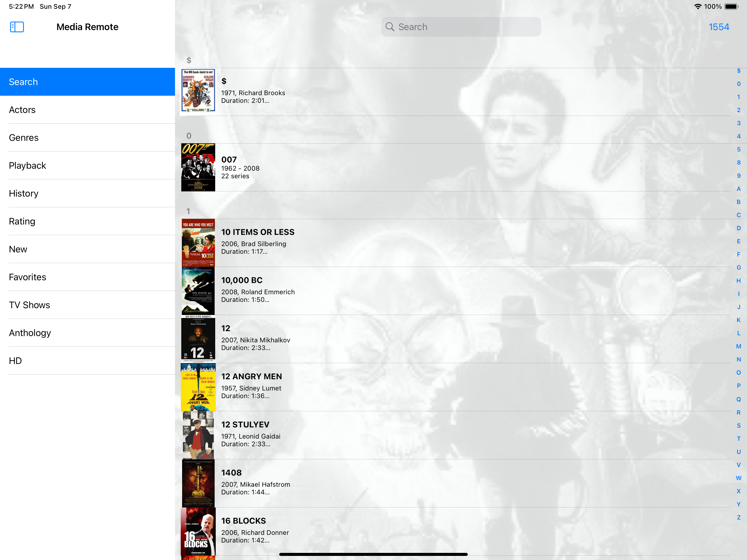
Task: Open the 12 movie poster by Mikhalkov
Action: tap(198, 339)
